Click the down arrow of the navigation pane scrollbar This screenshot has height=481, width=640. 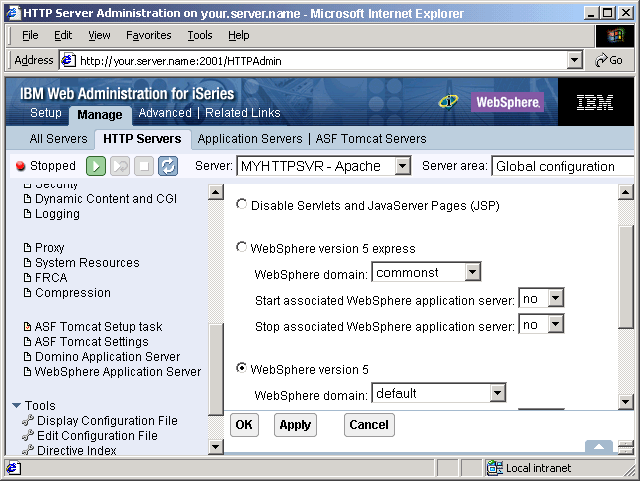pos(216,447)
